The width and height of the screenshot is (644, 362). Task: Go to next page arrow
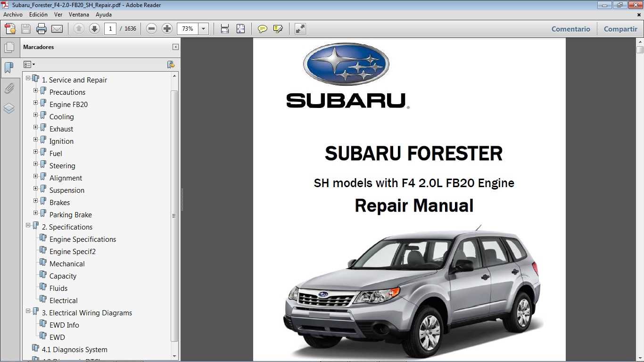[94, 29]
